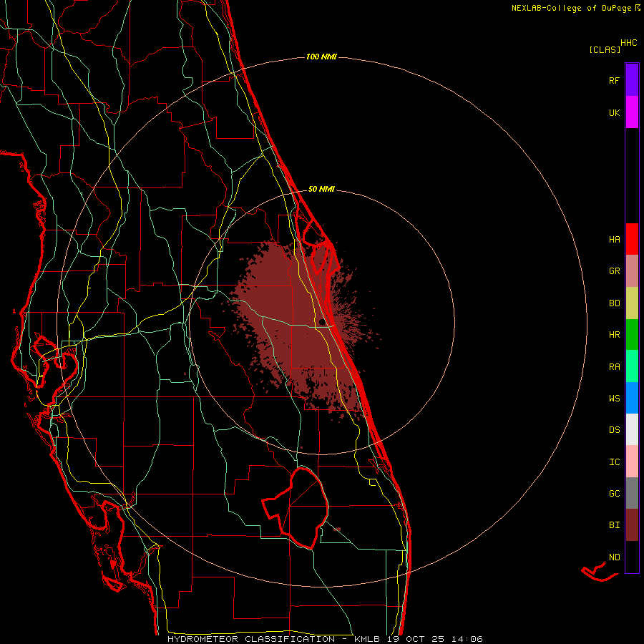Click the WS legend label
The height and width of the screenshot is (644, 644).
(614, 399)
